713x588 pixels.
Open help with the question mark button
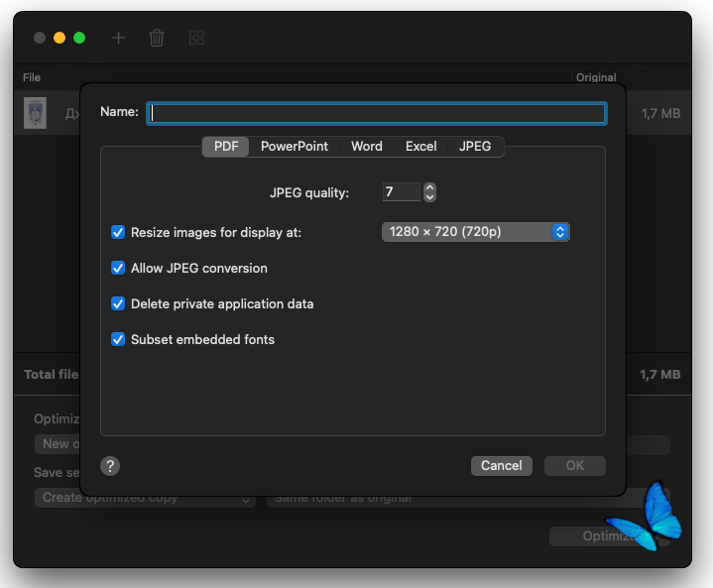coord(110,466)
